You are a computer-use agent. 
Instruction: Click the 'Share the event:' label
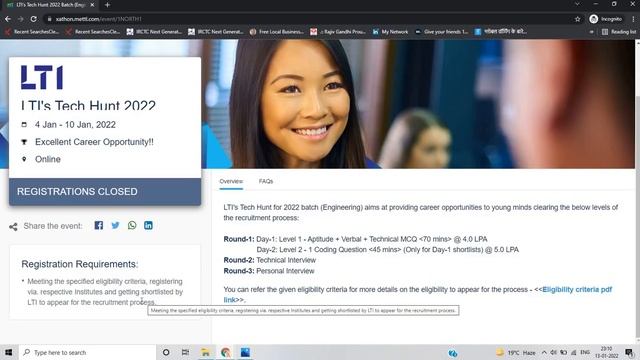53,226
